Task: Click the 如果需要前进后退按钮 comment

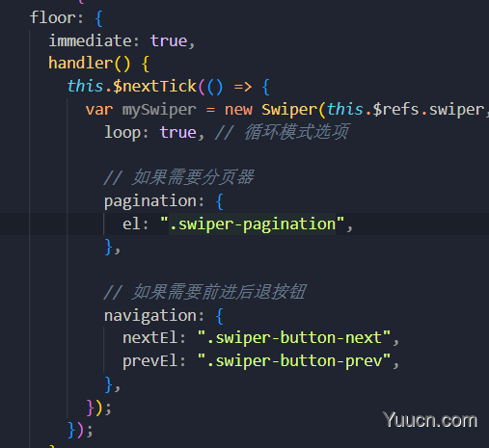Action: 204,292
